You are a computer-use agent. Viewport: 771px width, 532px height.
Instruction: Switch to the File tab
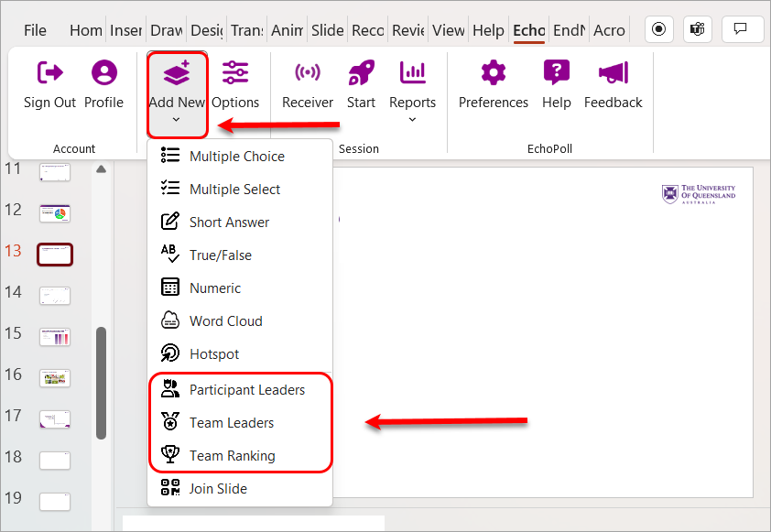point(35,30)
